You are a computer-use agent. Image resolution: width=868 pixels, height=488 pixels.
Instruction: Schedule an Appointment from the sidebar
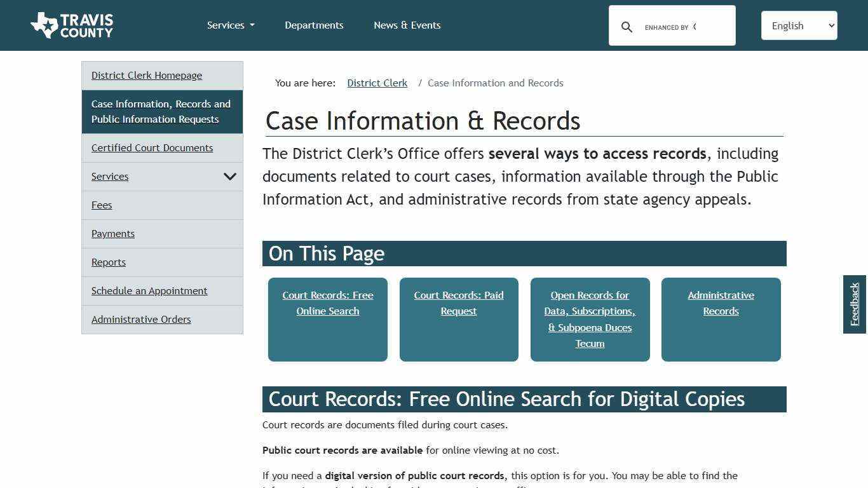pyautogui.click(x=149, y=290)
